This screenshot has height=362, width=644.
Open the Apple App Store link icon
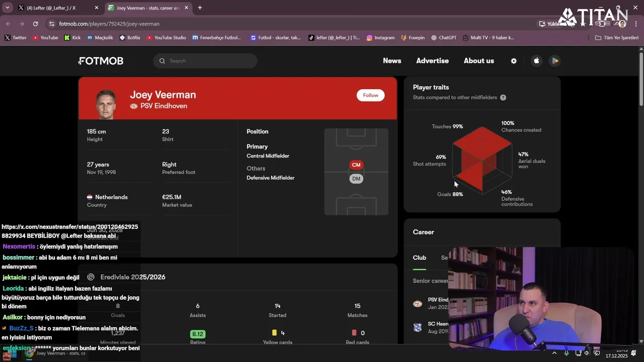pyautogui.click(x=536, y=61)
